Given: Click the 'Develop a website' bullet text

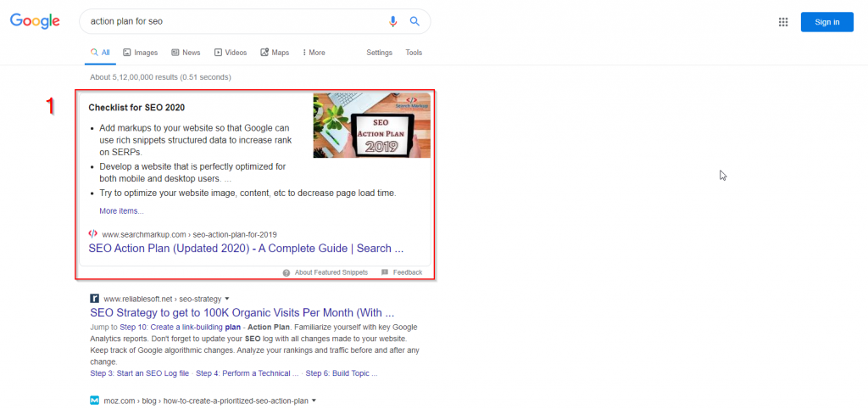Looking at the screenshot, I should click(x=192, y=172).
